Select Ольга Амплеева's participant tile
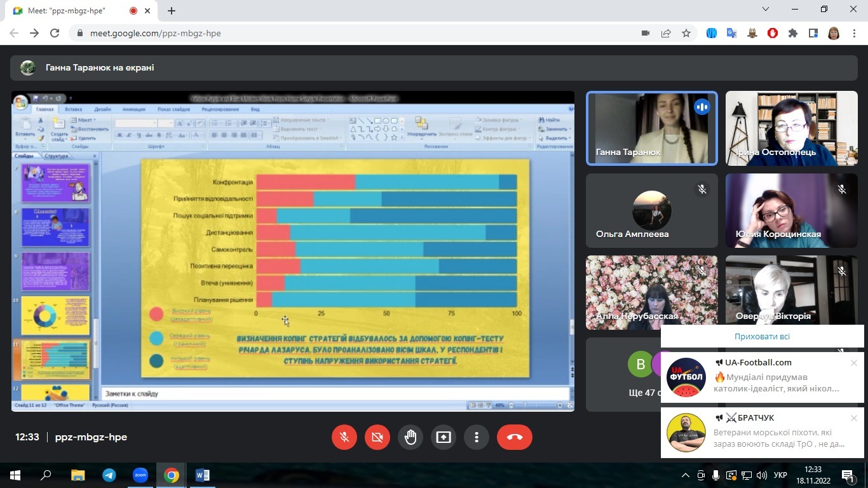868x488 pixels. point(652,210)
